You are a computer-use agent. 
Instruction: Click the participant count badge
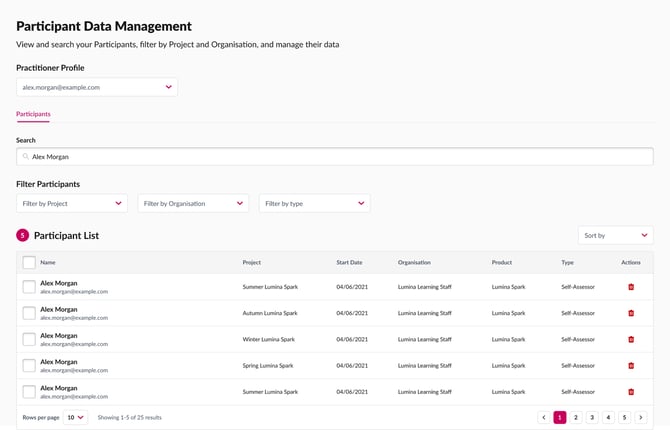[23, 235]
